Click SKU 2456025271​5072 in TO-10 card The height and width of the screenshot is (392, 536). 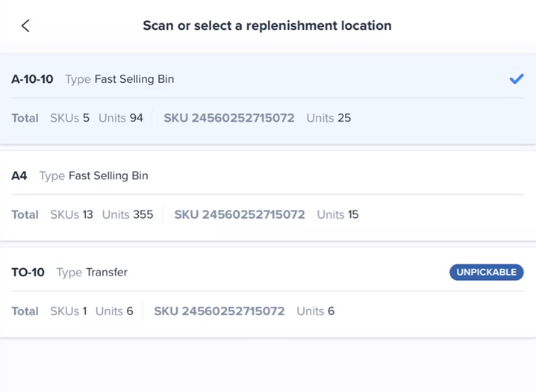[219, 311]
